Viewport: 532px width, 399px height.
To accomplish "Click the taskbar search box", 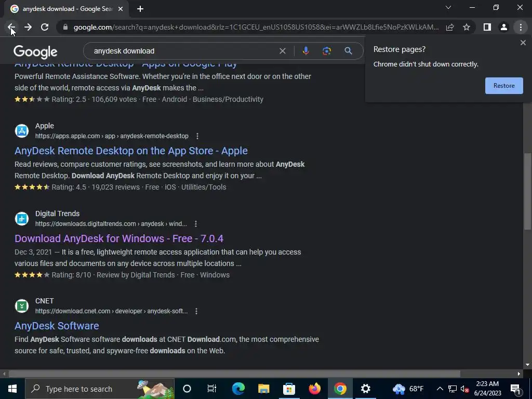I will (100, 389).
